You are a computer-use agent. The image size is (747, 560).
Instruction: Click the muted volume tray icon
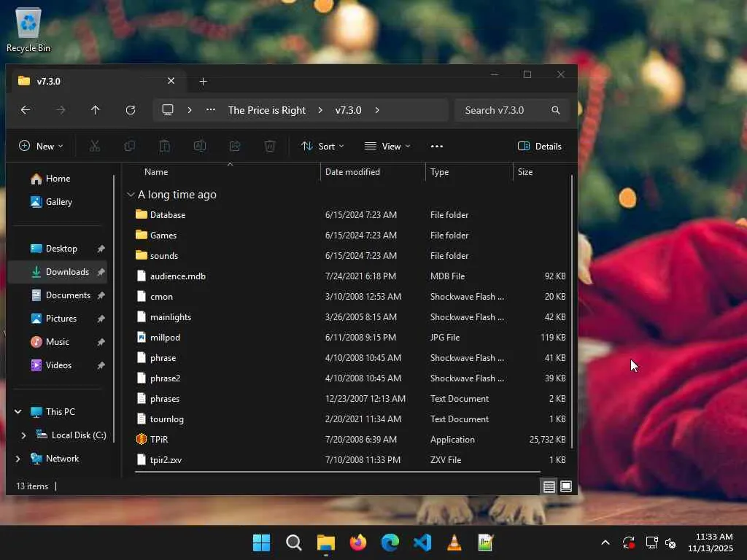(671, 542)
